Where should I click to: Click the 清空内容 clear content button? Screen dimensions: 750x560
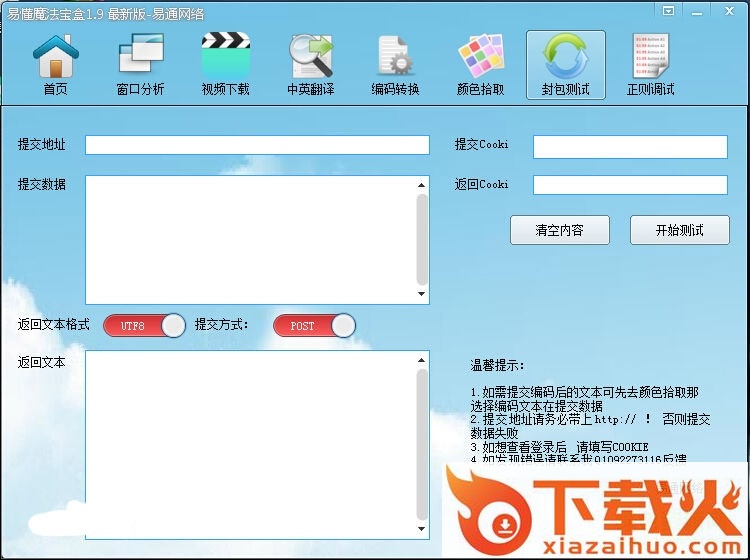point(559,230)
